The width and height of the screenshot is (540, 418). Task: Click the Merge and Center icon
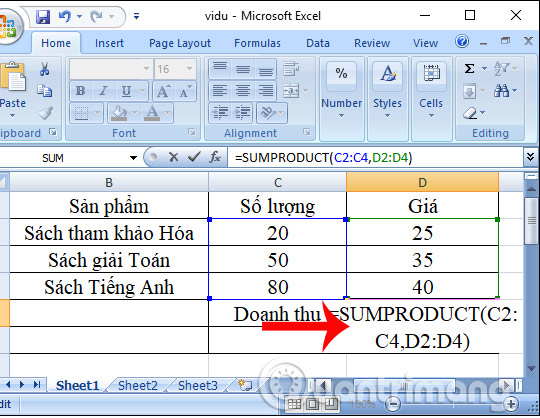(x=292, y=91)
